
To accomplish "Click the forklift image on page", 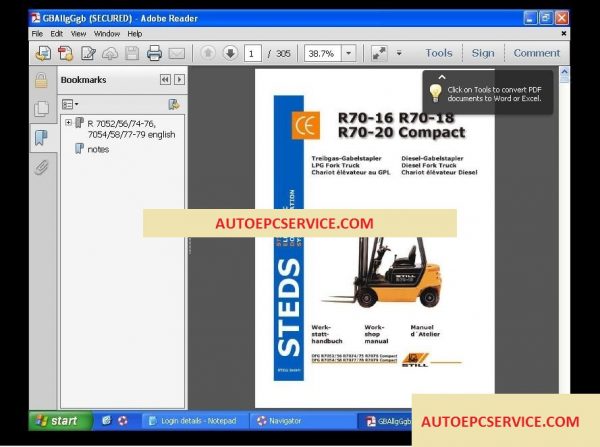I will pos(383,272).
